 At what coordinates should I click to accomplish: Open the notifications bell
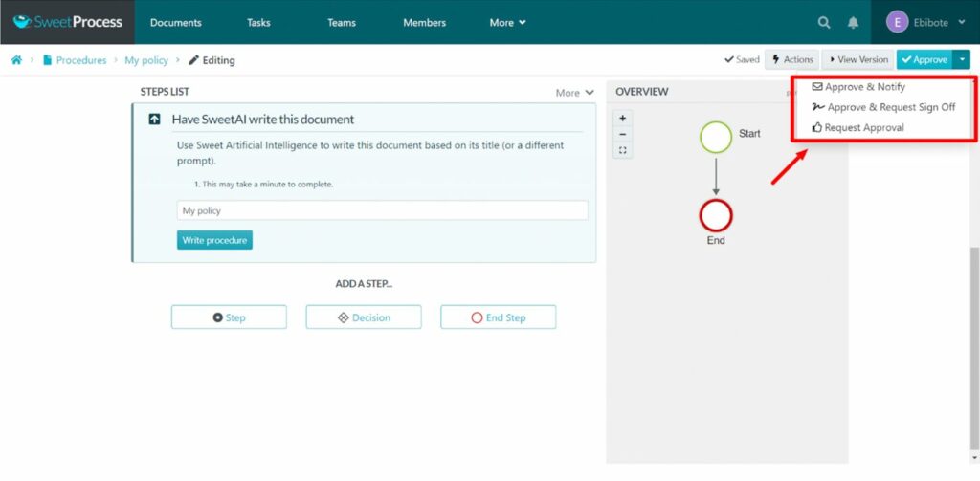[853, 23]
